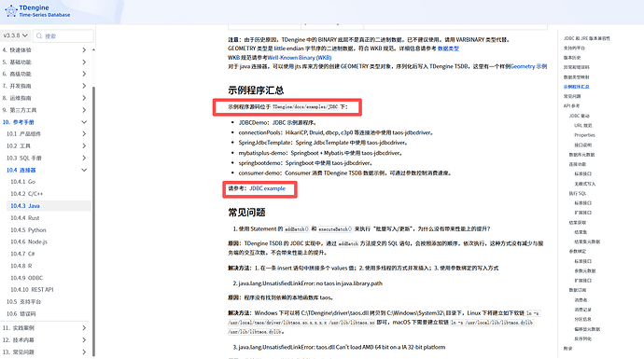644x359 pixels.
Task: Jump to 版本历史 in right outline
Action: coord(572,58)
